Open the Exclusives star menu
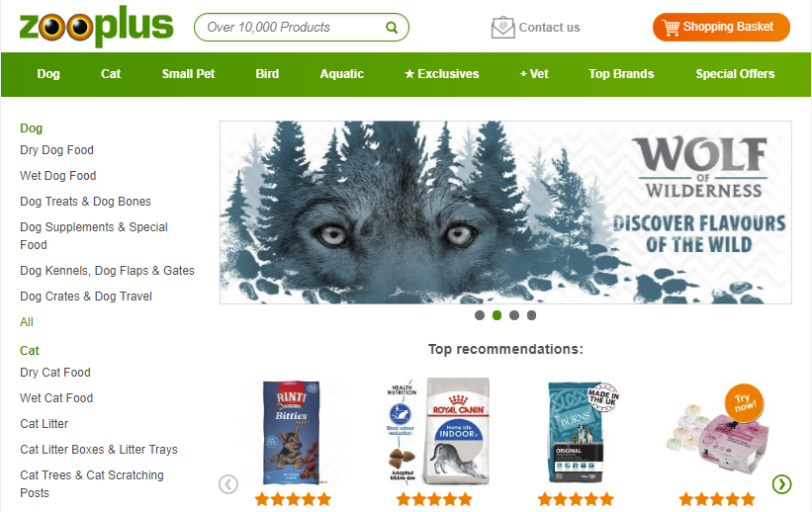812x512 pixels. coord(442,74)
